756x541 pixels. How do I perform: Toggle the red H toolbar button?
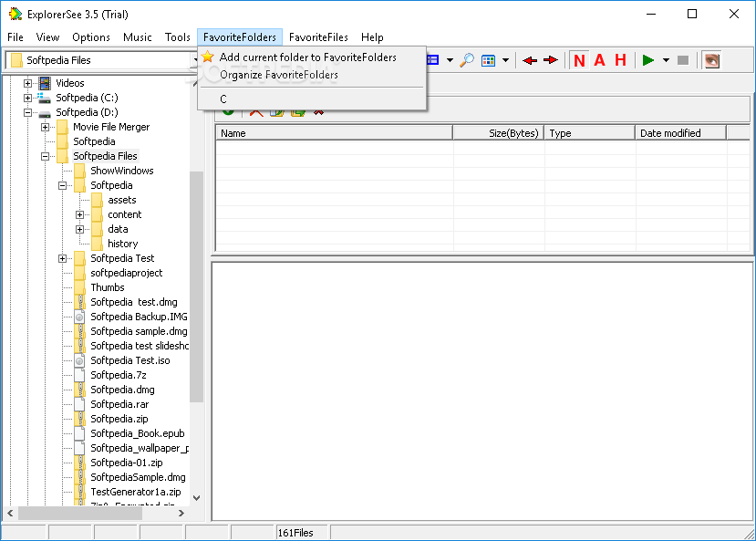pos(620,60)
